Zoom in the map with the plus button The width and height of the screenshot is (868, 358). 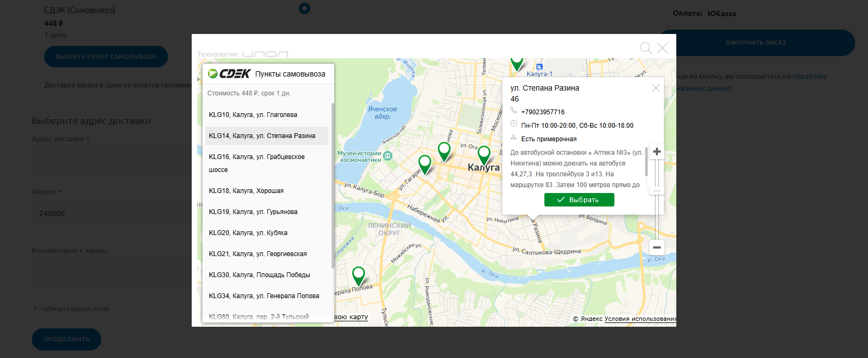coord(657,152)
